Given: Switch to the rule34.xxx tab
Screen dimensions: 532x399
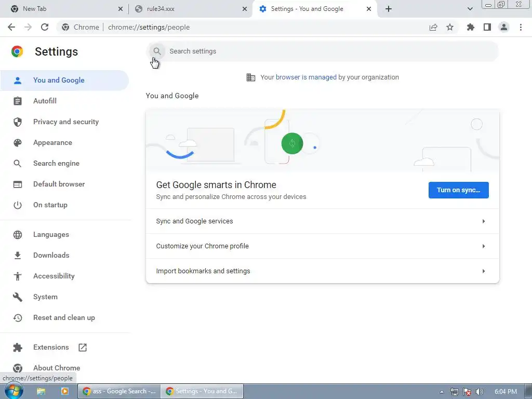Looking at the screenshot, I should [x=190, y=9].
